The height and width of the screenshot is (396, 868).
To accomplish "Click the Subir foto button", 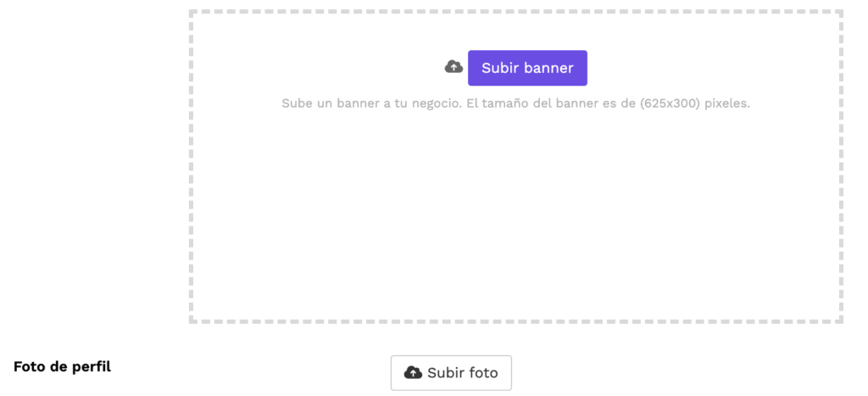I will click(451, 373).
